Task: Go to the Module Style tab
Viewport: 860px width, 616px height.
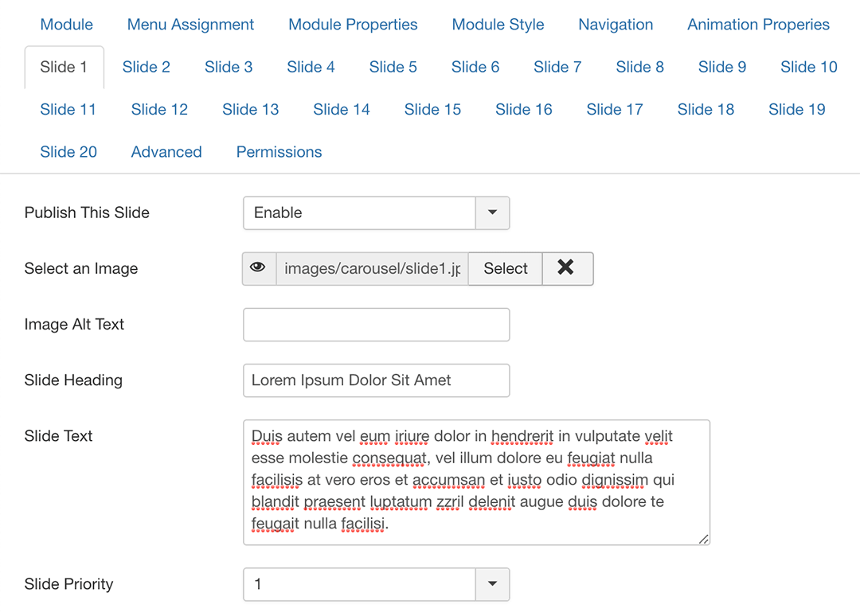Action: pyautogui.click(x=498, y=25)
